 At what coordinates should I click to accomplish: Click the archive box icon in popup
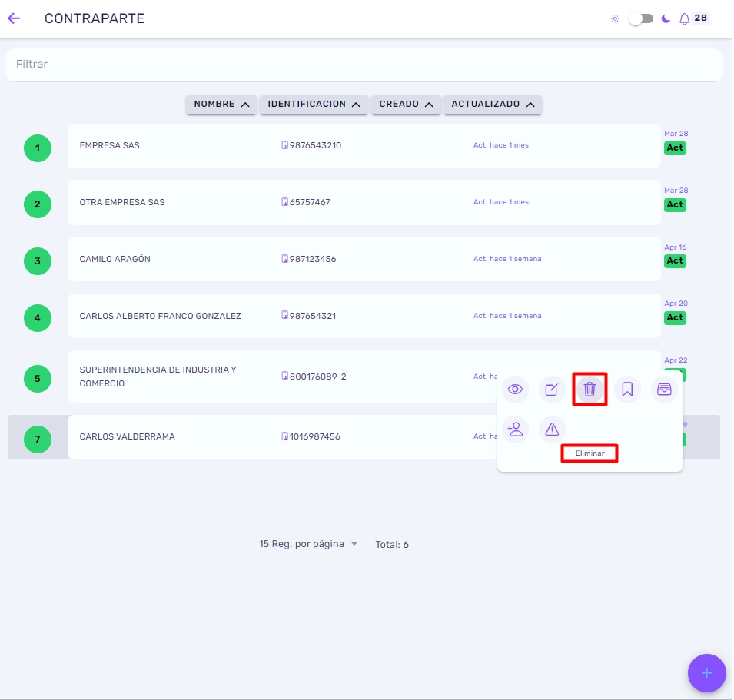[664, 390]
